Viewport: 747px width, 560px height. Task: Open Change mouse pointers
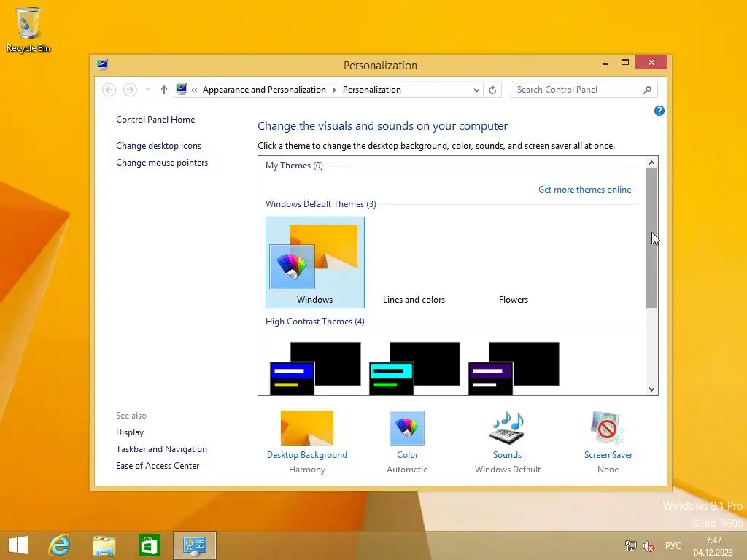point(162,163)
